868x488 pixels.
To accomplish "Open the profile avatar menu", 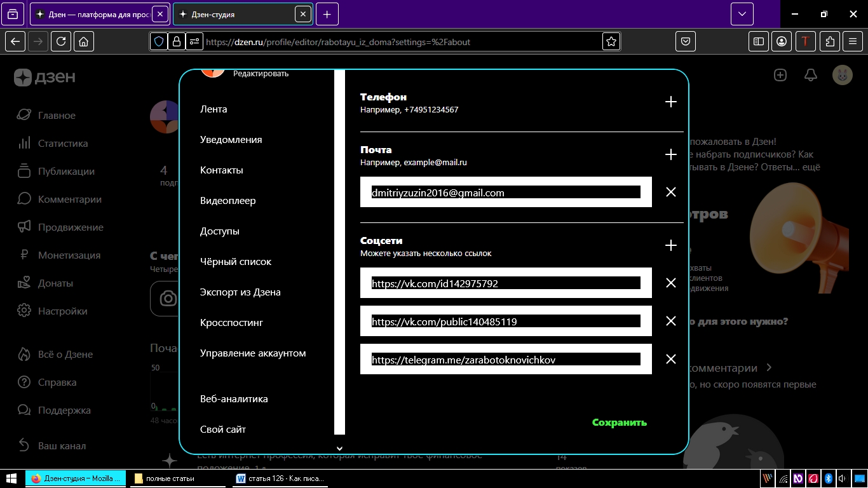I will click(843, 75).
